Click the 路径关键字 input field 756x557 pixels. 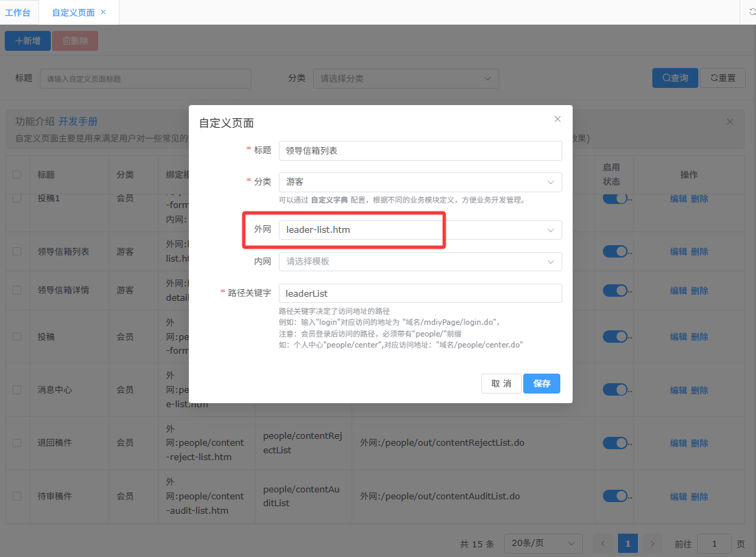click(x=420, y=293)
